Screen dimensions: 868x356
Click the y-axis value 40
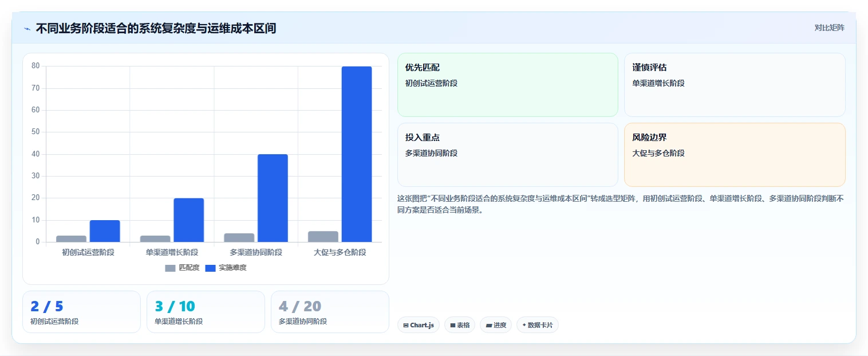pos(35,154)
